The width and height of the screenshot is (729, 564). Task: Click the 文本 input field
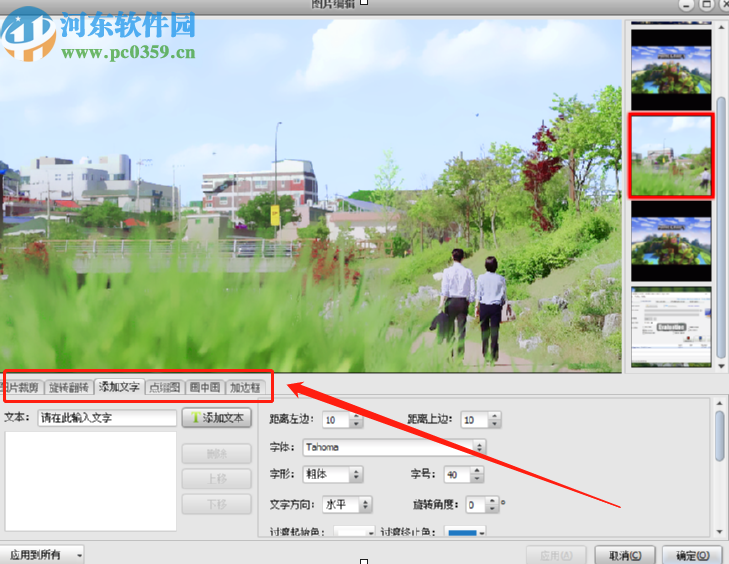pos(107,418)
